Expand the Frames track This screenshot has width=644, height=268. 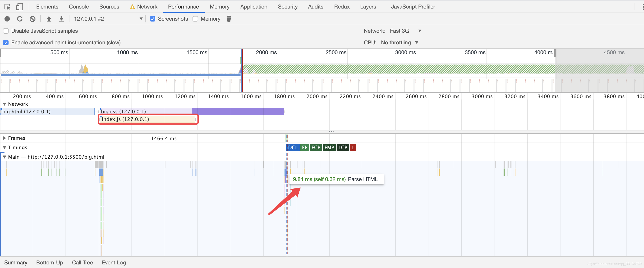point(4,138)
